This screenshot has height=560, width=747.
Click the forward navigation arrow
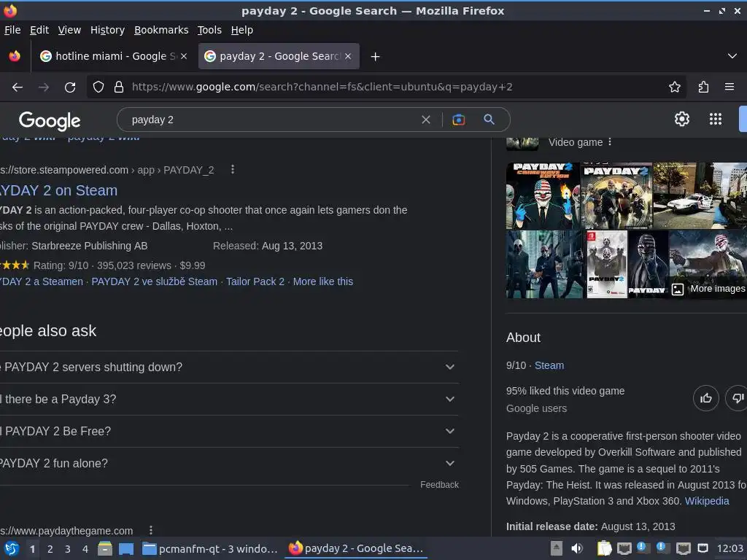[44, 87]
